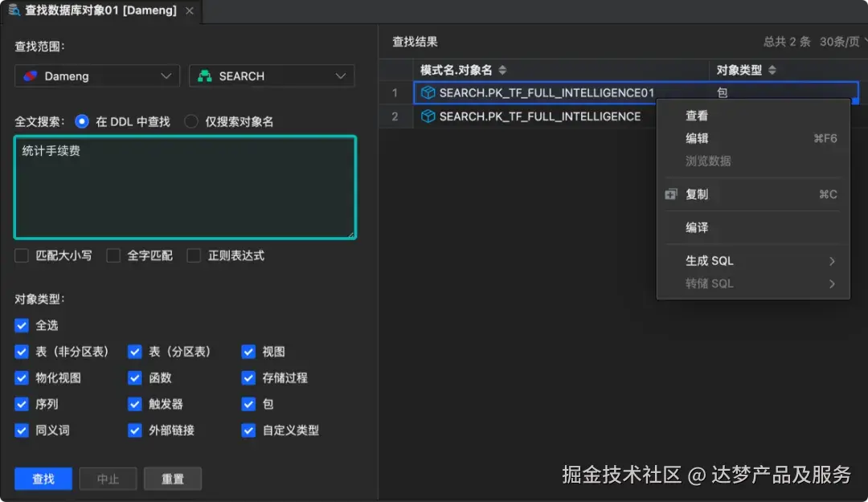Click the Dameng database logo icon
Image resolution: width=868 pixels, height=502 pixels.
[x=31, y=76]
